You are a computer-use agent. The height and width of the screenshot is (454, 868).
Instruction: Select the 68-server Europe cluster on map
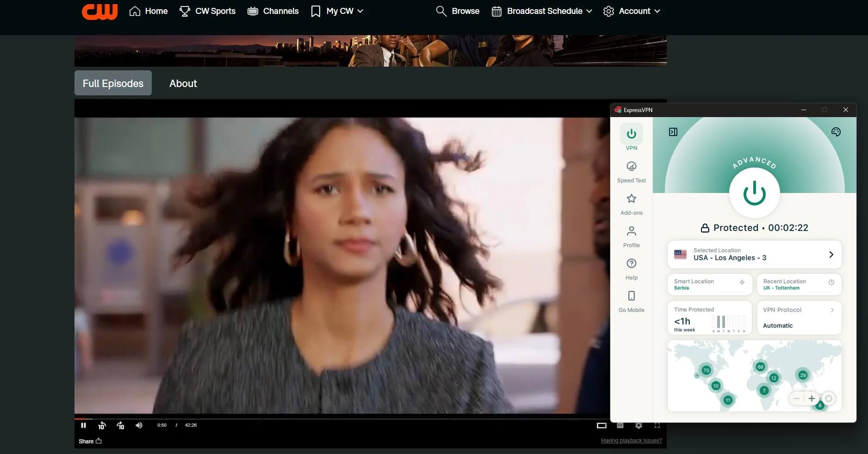pos(760,367)
